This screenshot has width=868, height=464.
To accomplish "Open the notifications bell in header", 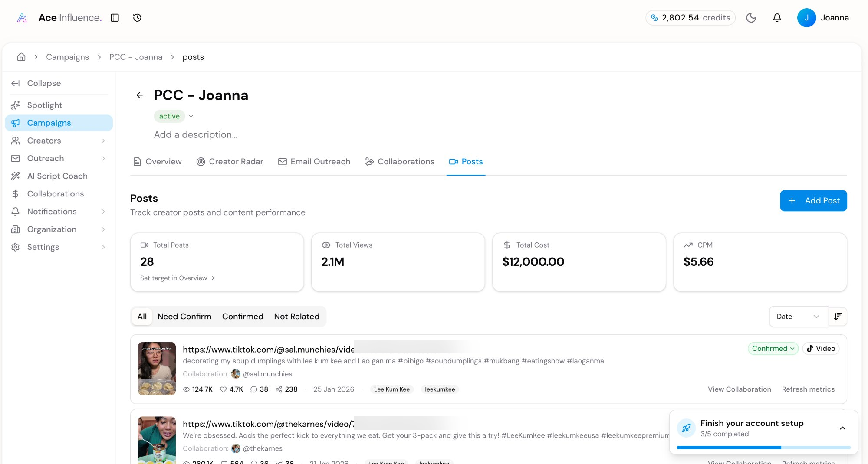I will (777, 18).
